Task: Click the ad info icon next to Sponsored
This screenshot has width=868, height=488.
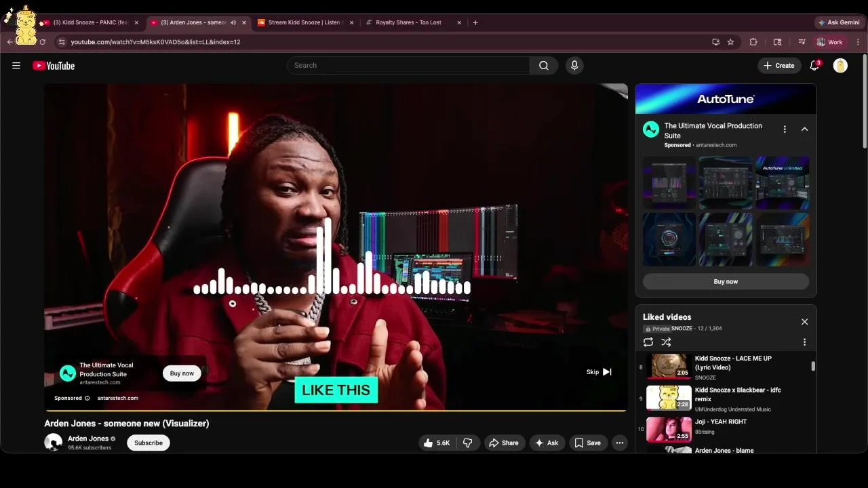Action: tap(87, 399)
